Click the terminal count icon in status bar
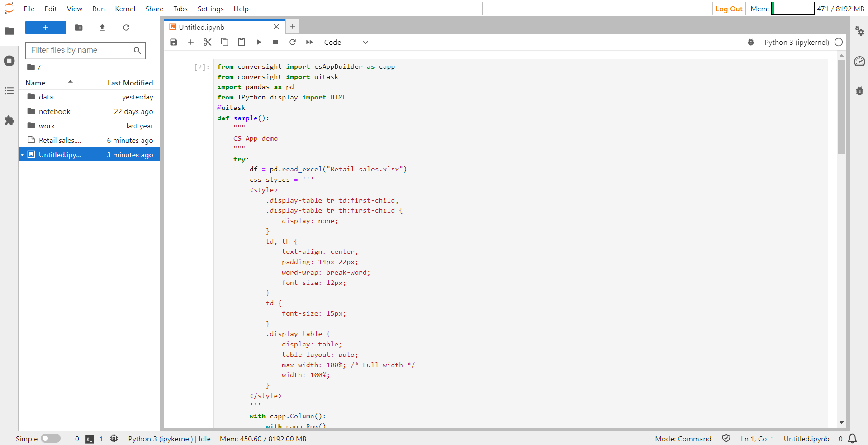Viewport: 868px width, 445px height. (90, 439)
